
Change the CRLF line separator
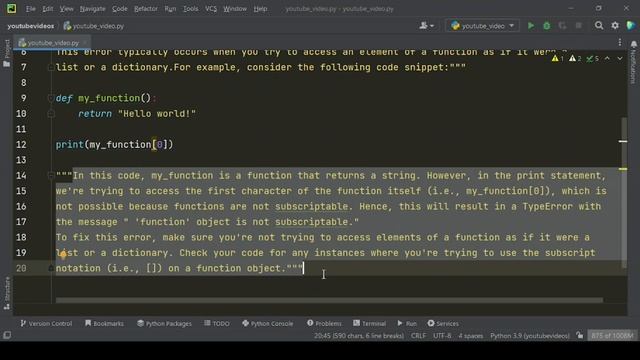[418, 336]
